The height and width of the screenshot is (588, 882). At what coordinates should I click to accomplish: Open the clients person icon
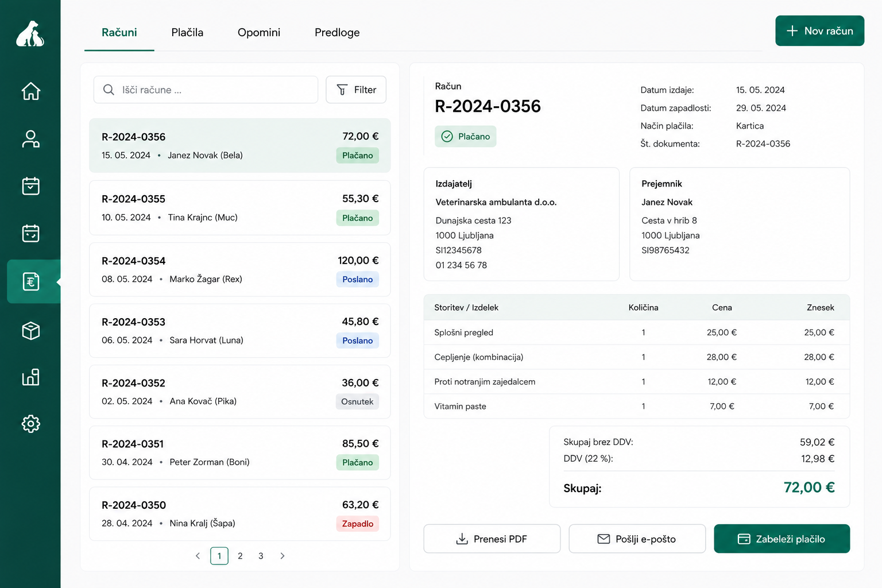31,139
